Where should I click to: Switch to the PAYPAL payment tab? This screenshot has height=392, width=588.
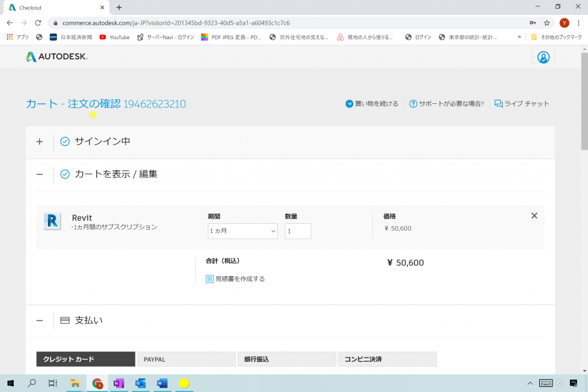tap(185, 359)
